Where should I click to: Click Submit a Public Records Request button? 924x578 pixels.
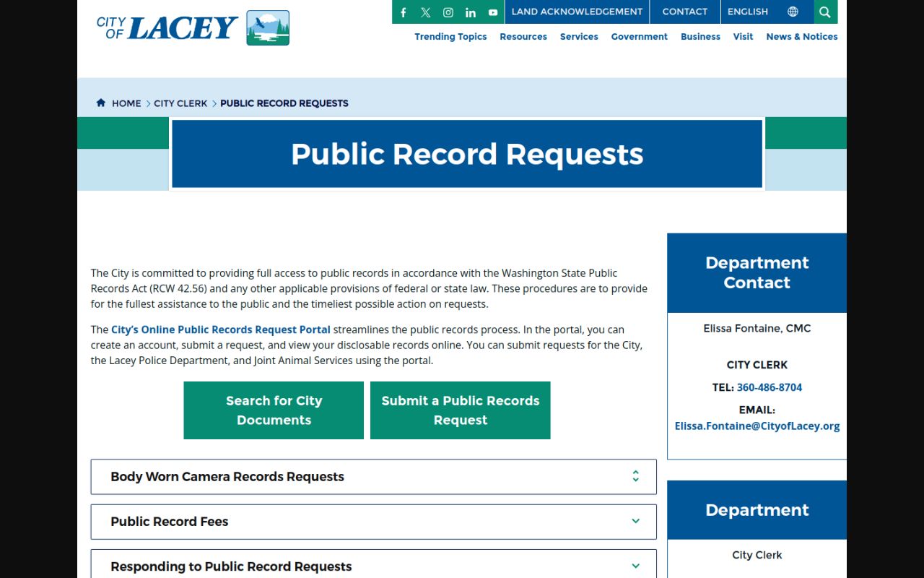(x=461, y=410)
